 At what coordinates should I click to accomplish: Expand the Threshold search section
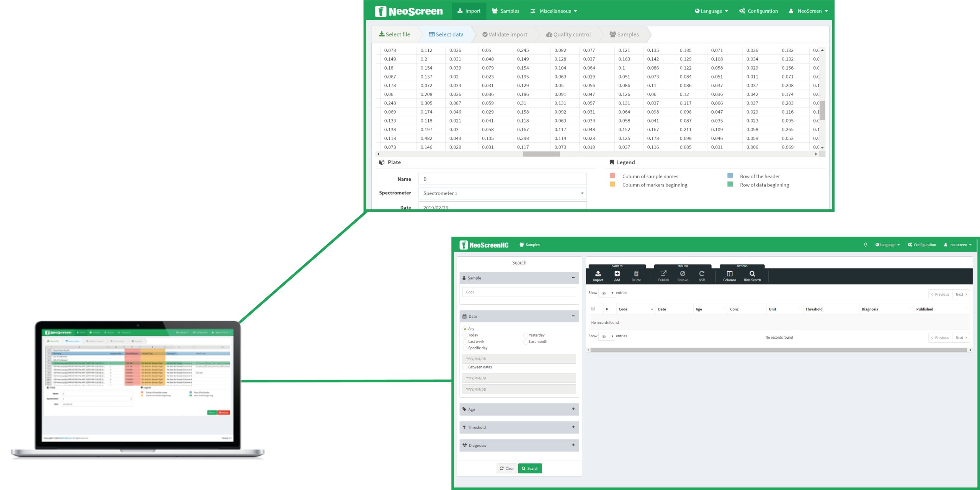click(573, 427)
